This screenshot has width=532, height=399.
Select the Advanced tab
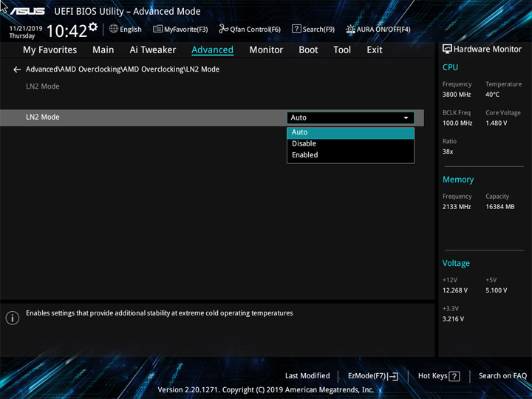click(212, 50)
